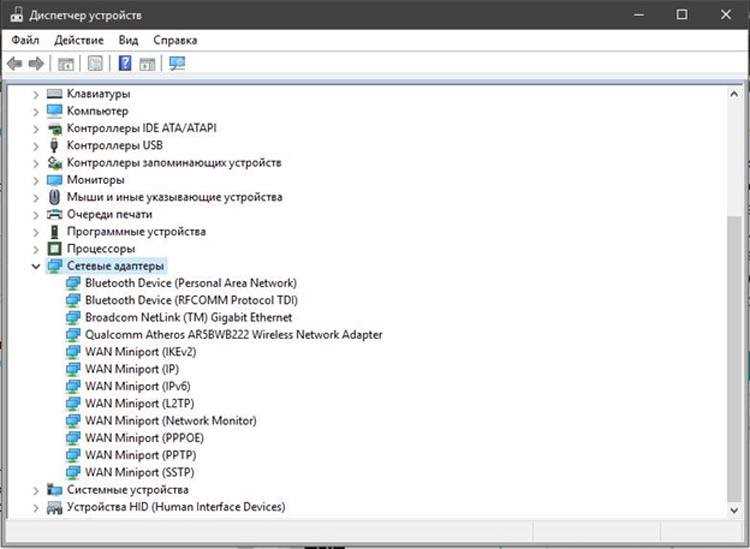Click the USB plug icon beside Контроллеры USB
This screenshot has height=549, width=750.
pos(54,145)
